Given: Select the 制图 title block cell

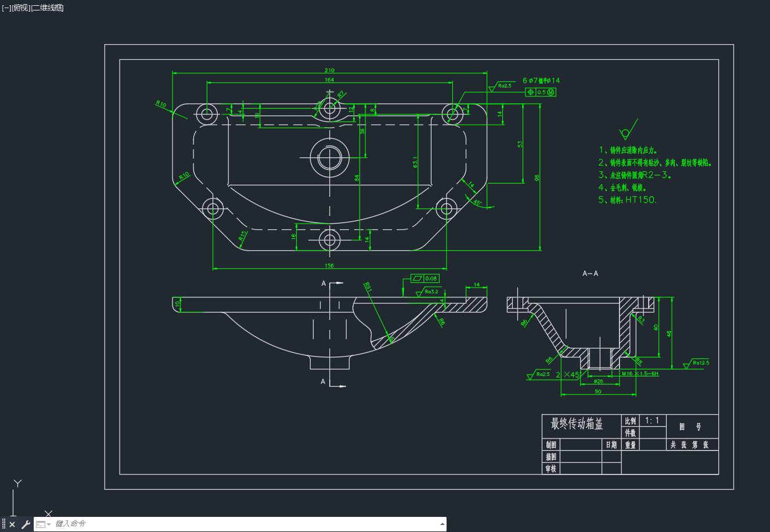Looking at the screenshot, I should [551, 445].
